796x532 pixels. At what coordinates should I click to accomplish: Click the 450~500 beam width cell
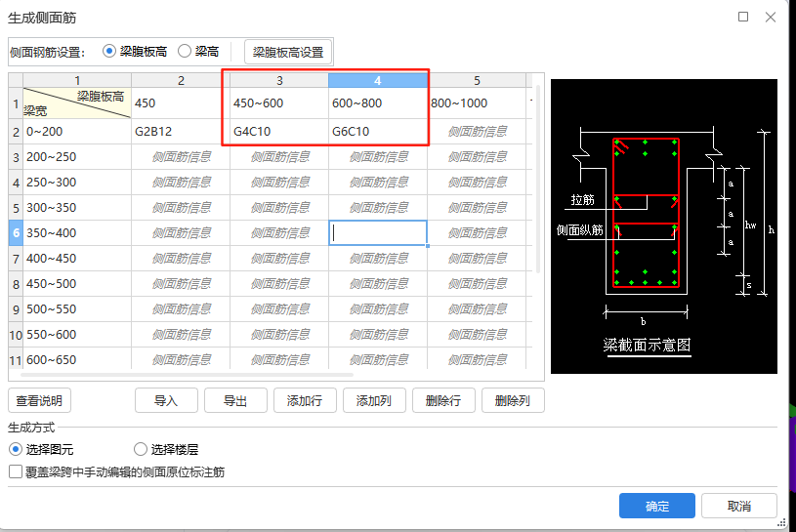click(x=77, y=283)
